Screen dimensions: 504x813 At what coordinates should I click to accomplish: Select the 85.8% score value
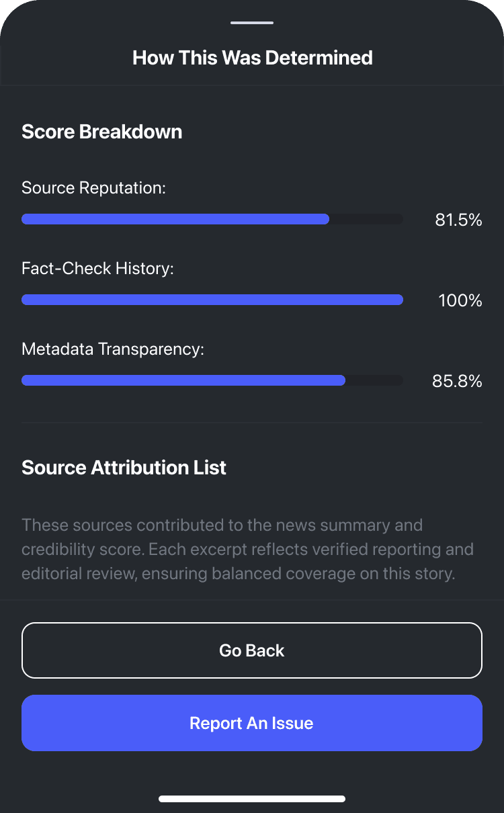tap(457, 381)
